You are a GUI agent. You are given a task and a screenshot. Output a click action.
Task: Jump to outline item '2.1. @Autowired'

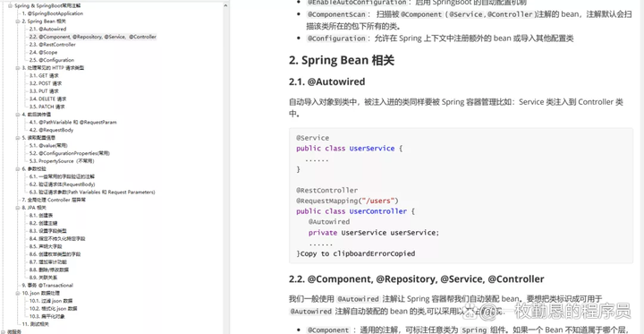[47, 30]
